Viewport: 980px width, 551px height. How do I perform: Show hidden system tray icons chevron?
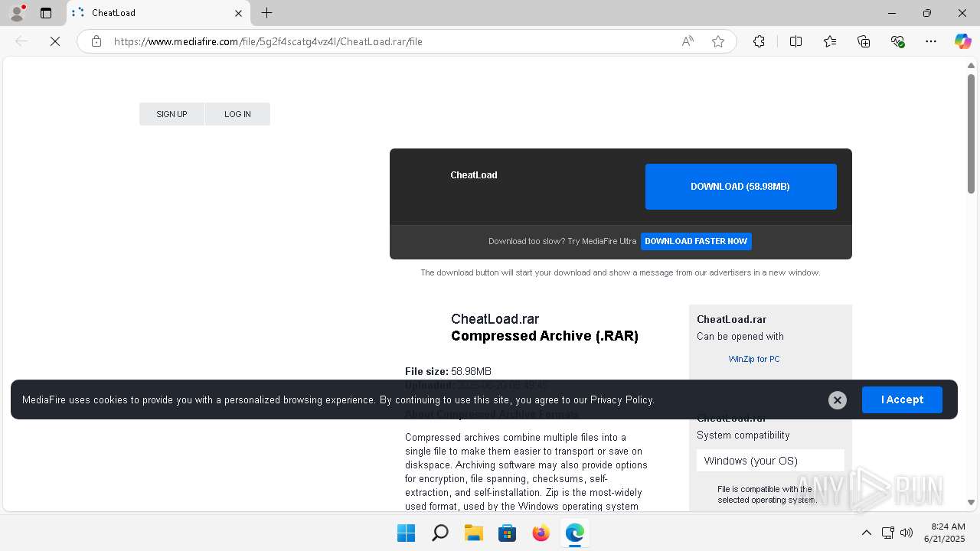866,533
